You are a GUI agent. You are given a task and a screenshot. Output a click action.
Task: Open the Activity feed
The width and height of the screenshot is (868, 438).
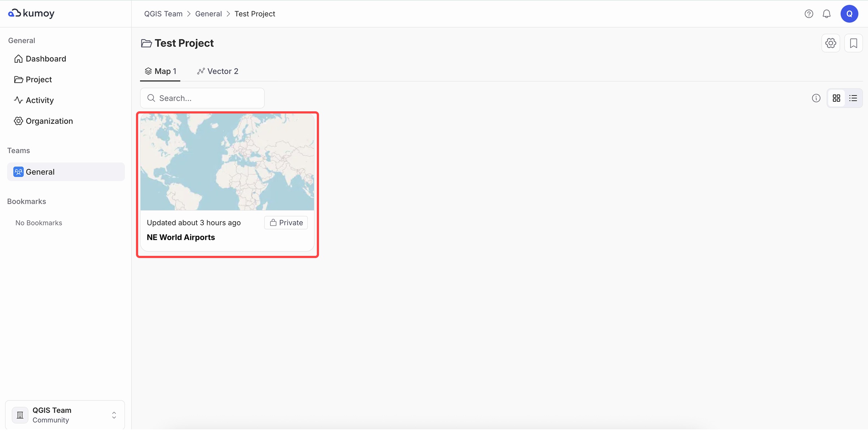click(x=39, y=100)
